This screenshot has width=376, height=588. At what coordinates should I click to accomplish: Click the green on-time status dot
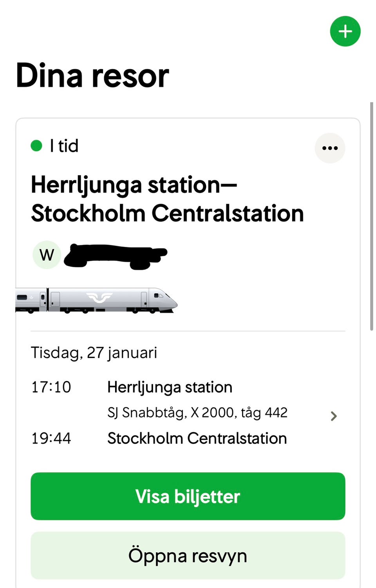[x=36, y=146]
